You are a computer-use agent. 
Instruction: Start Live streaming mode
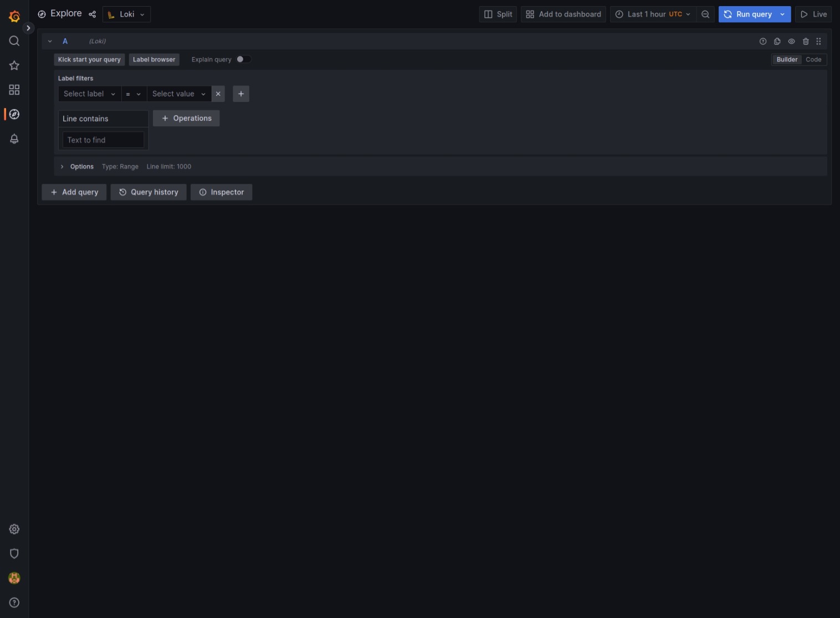click(x=813, y=14)
